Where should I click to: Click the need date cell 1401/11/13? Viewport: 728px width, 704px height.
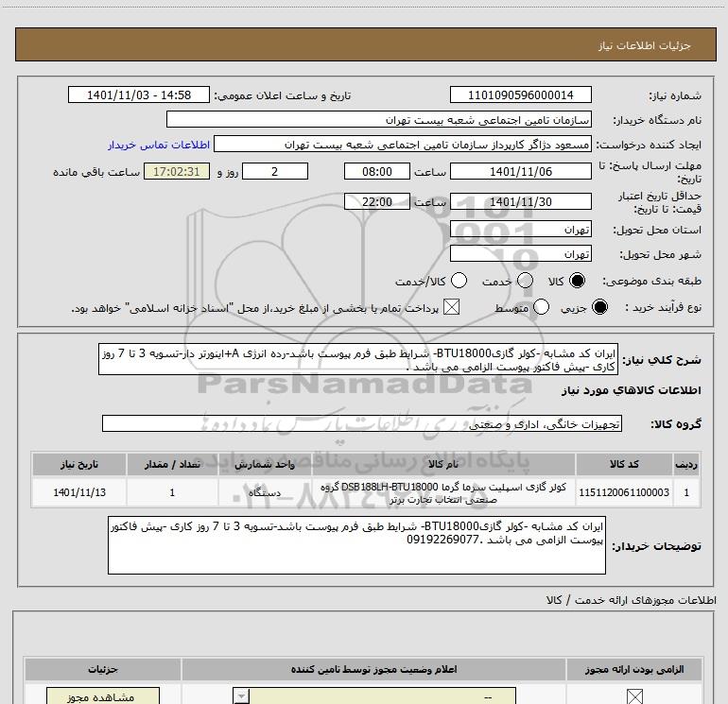(79, 492)
